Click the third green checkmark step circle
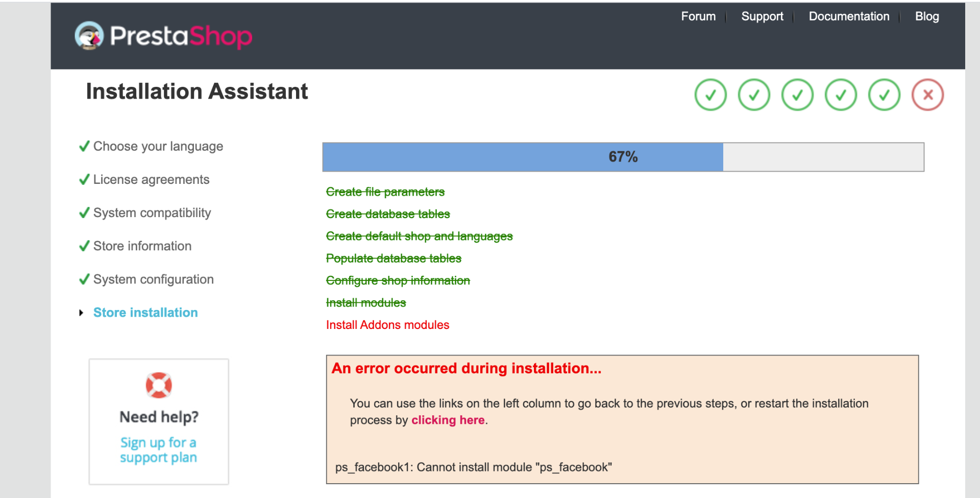This screenshot has height=498, width=980. (797, 95)
